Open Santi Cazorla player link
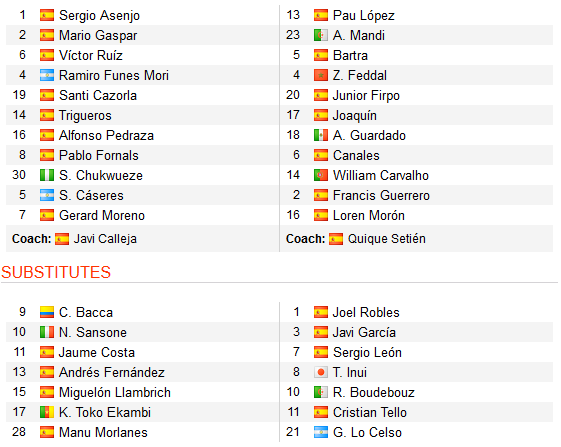The height and width of the screenshot is (447, 561). [98, 96]
